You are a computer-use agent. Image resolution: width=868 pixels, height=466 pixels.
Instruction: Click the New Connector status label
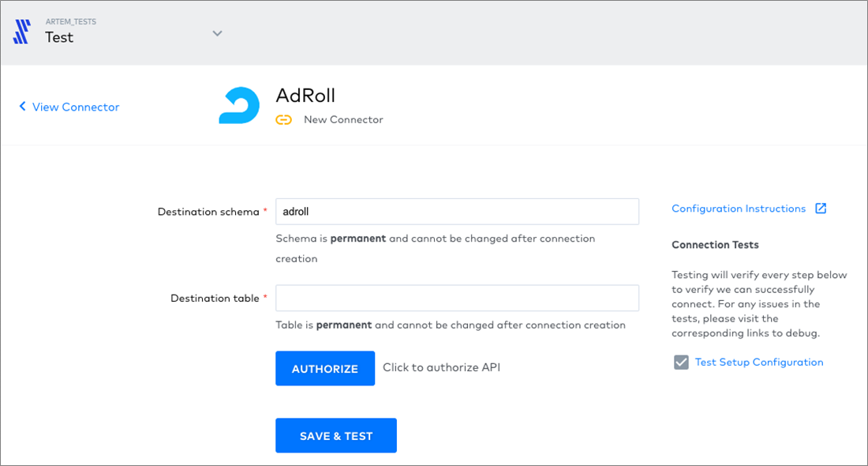pyautogui.click(x=343, y=120)
